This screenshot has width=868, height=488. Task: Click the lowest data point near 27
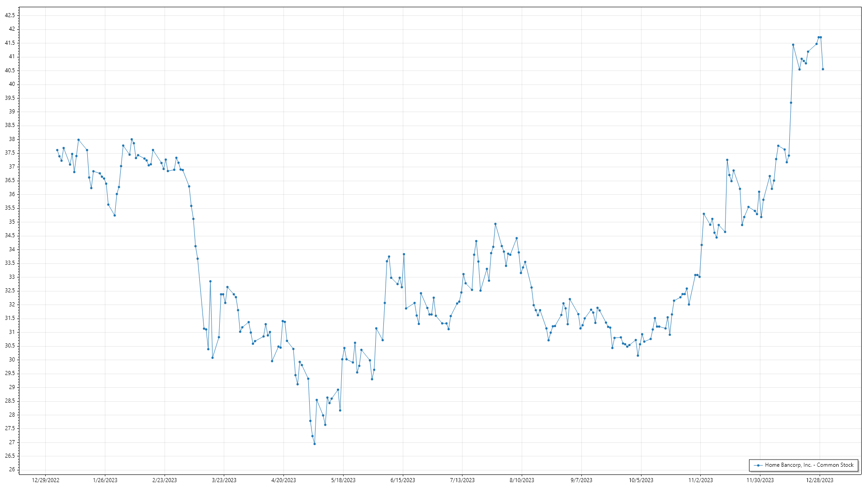(315, 444)
